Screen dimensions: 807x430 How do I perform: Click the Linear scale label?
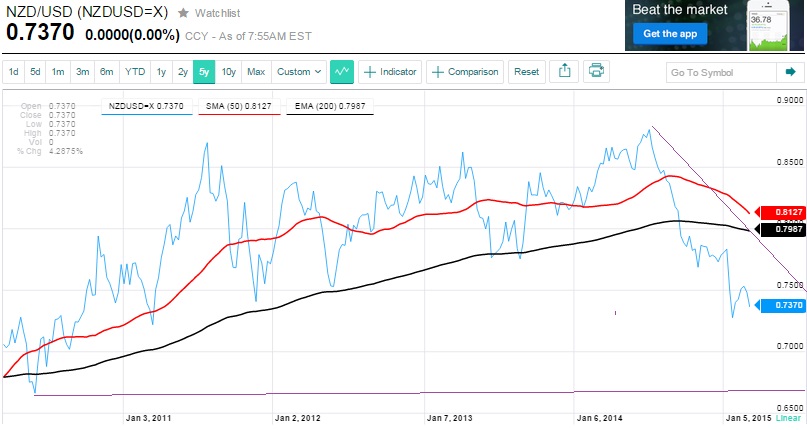point(788,416)
